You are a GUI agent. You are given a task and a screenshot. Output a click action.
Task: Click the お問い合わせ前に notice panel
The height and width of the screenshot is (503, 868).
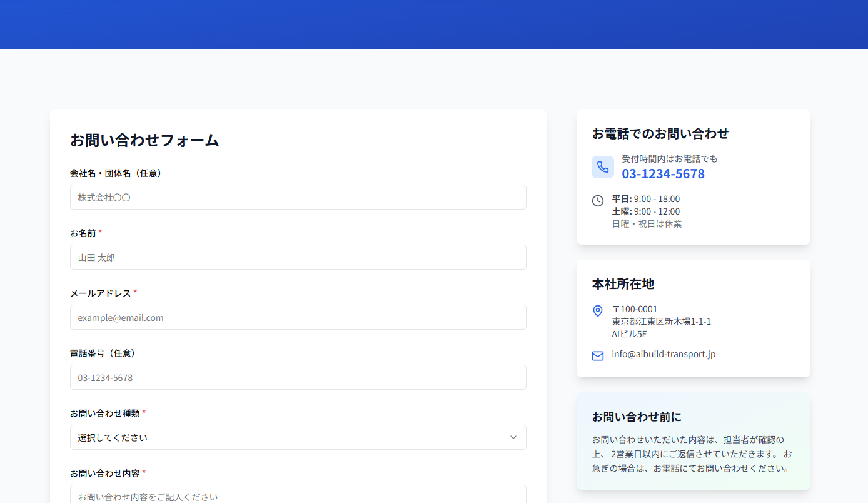pos(693,441)
